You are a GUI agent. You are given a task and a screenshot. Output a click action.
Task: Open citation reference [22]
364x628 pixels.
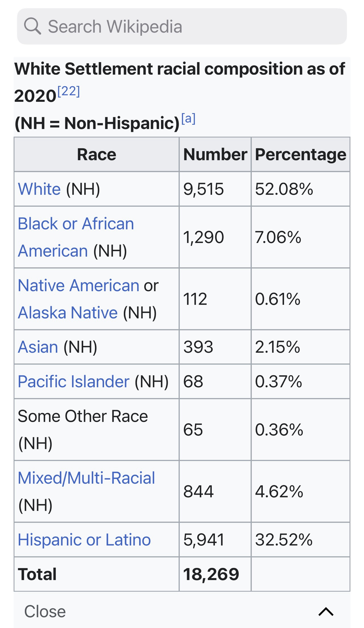pos(69,91)
